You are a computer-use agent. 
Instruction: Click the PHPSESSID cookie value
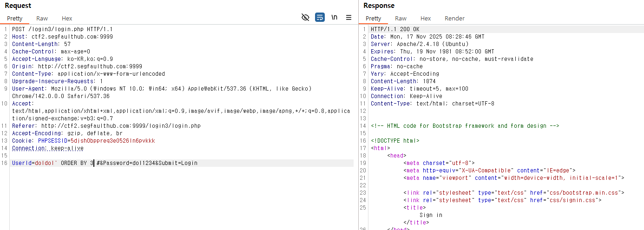pos(112,141)
